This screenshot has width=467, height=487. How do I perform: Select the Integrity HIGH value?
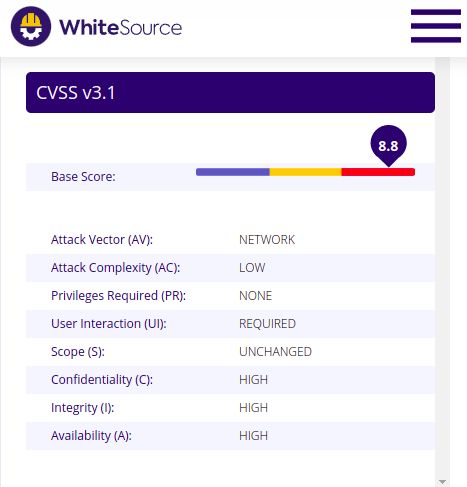[253, 408]
